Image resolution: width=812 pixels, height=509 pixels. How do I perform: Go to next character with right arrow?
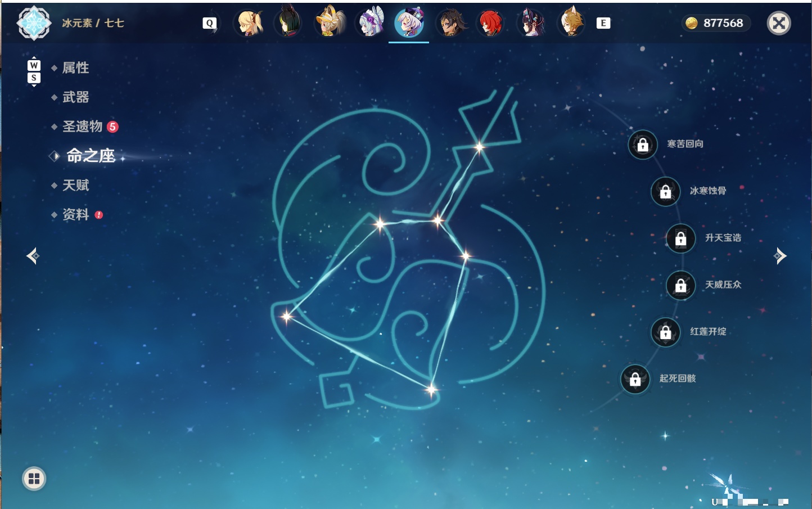pos(780,256)
